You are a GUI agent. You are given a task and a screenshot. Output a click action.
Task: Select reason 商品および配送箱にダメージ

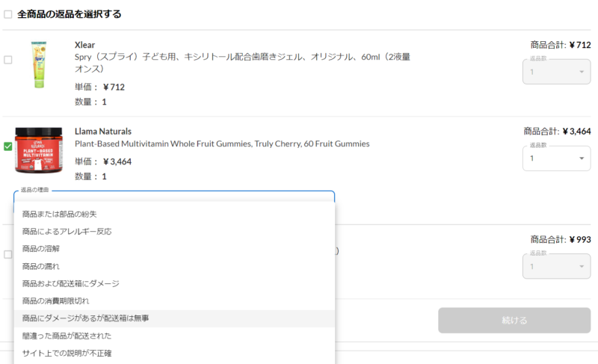(x=174, y=283)
